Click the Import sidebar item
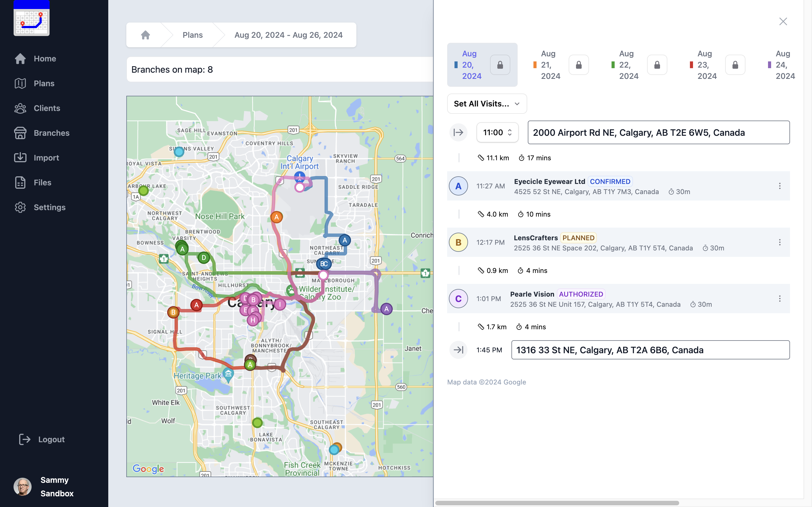This screenshot has height=507, width=812. coord(46,158)
